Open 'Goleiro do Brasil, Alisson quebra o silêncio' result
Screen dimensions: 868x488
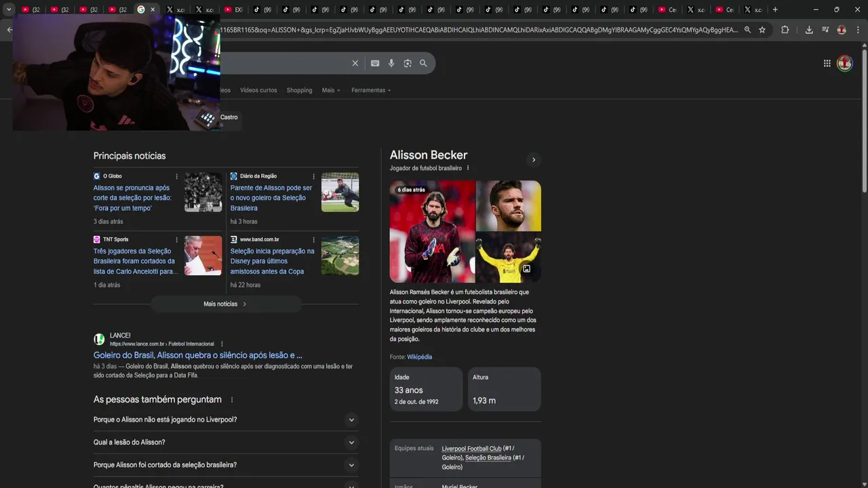click(x=198, y=355)
